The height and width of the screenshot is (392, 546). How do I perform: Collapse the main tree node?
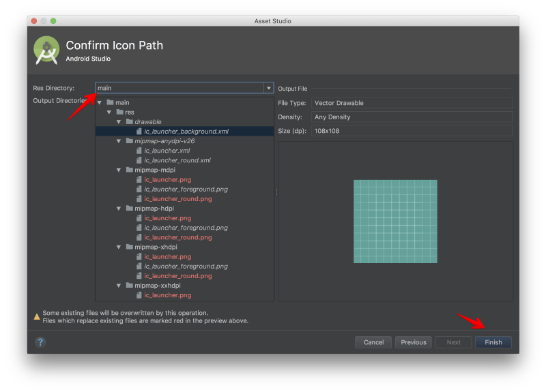100,103
